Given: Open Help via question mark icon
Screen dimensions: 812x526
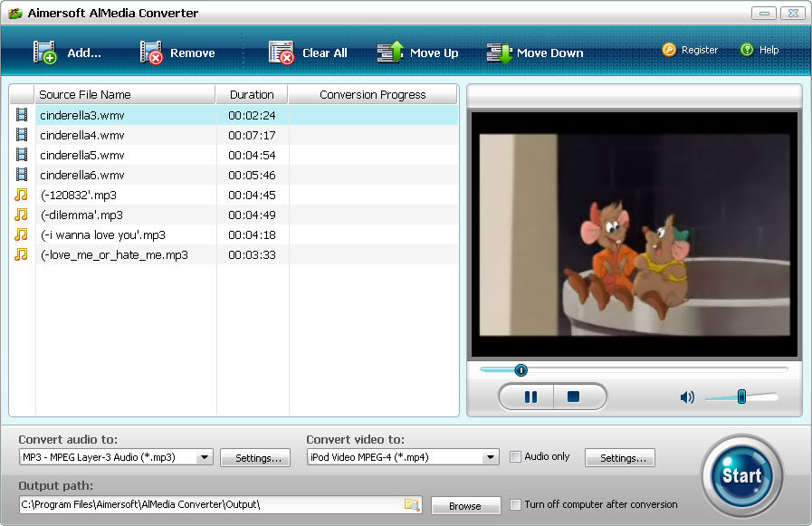Looking at the screenshot, I should (747, 50).
